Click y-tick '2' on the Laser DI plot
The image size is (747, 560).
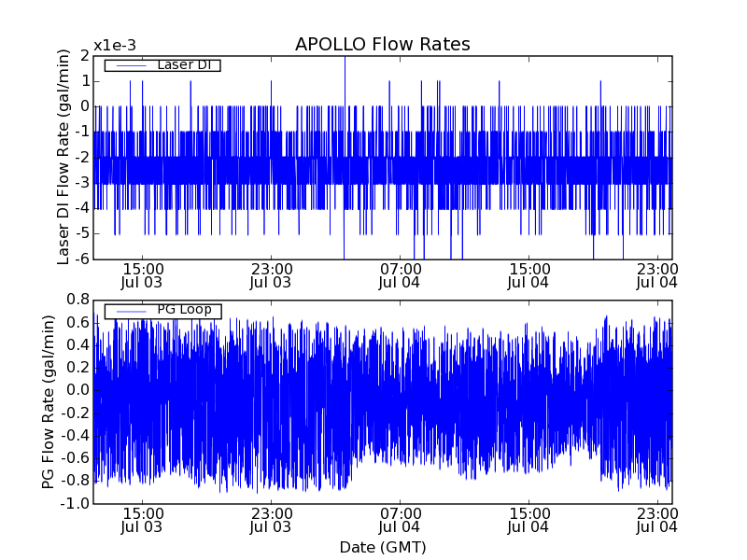coord(85,56)
